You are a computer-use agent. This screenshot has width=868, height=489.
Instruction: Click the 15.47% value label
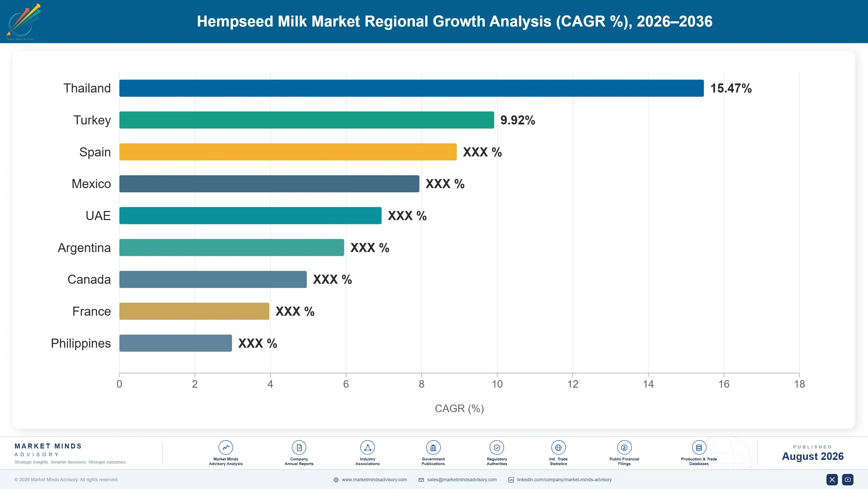point(731,88)
